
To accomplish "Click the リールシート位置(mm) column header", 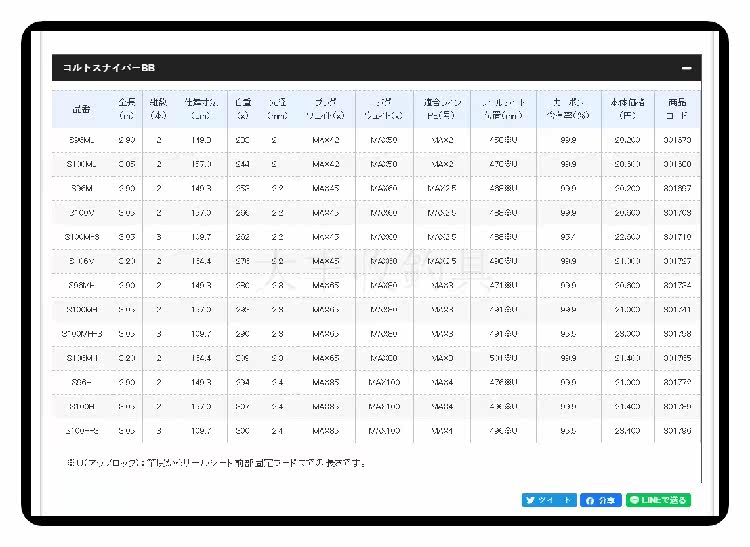I will click(503, 109).
